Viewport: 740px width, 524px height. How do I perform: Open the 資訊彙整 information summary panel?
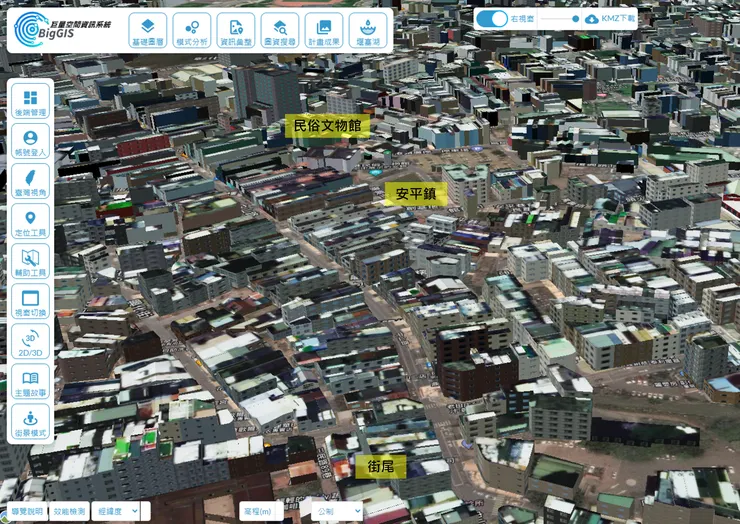coord(236,30)
